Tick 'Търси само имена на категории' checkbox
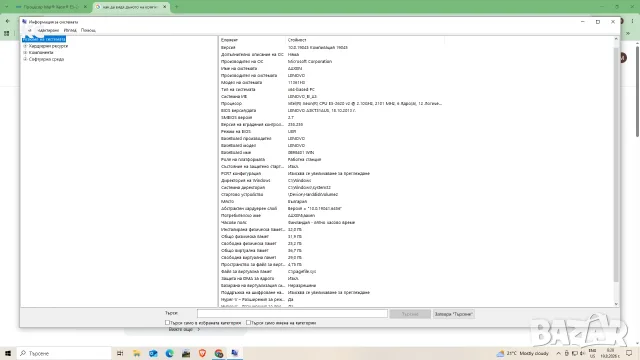This screenshot has height=360, width=640. coord(248,322)
